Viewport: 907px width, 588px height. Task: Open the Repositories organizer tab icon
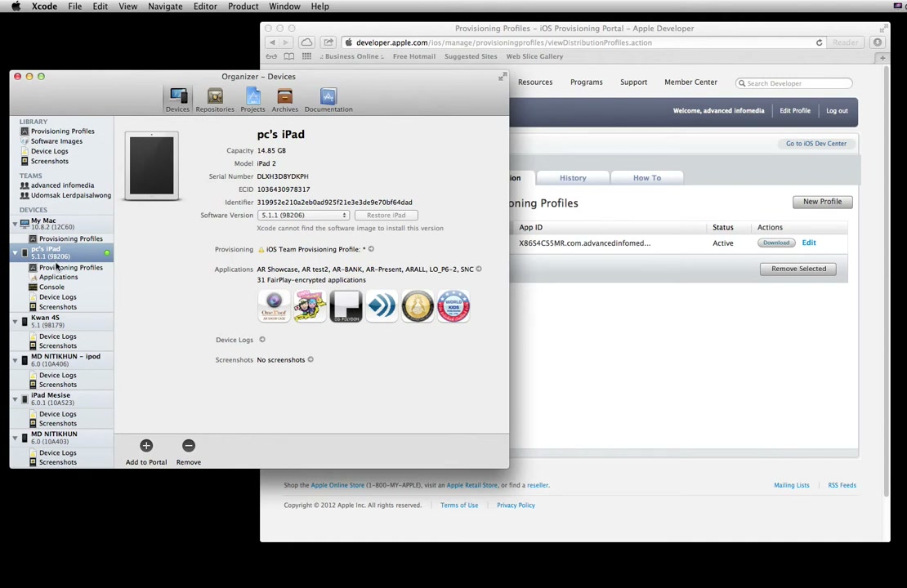215,96
